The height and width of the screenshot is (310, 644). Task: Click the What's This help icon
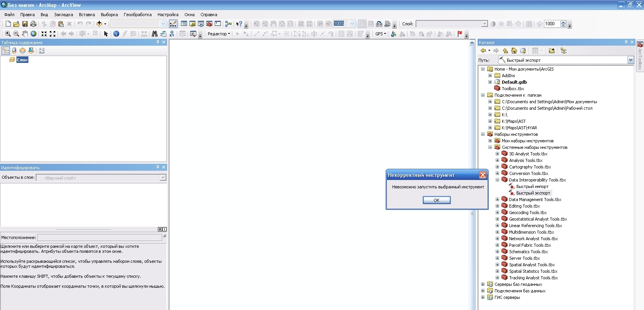pos(239,24)
